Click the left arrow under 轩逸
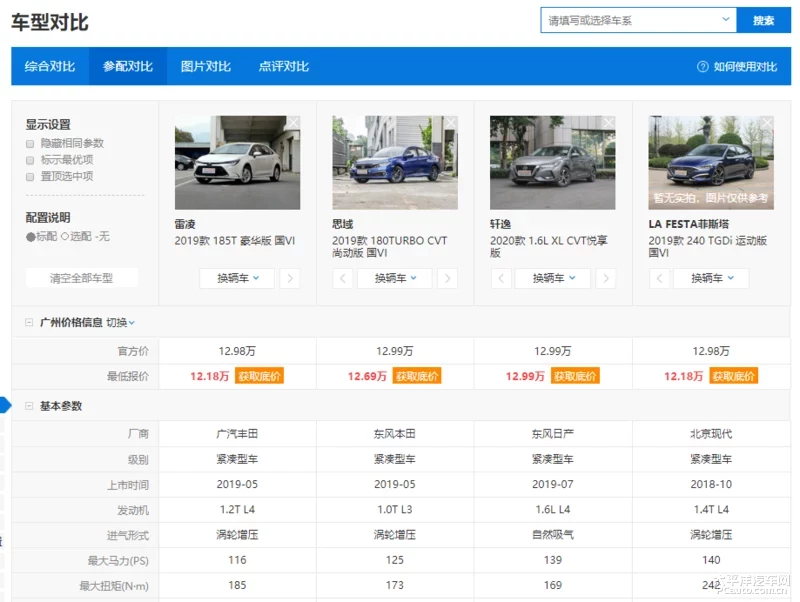The height and width of the screenshot is (602, 800). [x=501, y=279]
